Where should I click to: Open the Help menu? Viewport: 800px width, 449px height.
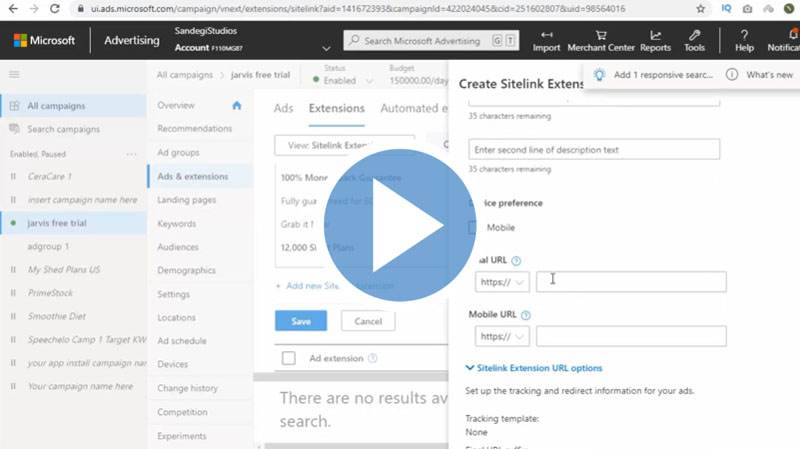point(744,41)
